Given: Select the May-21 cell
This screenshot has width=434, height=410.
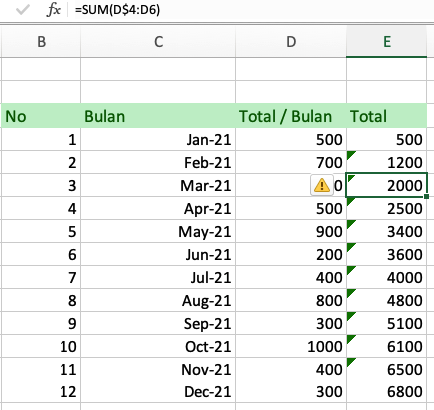Looking at the screenshot, I should tap(158, 231).
